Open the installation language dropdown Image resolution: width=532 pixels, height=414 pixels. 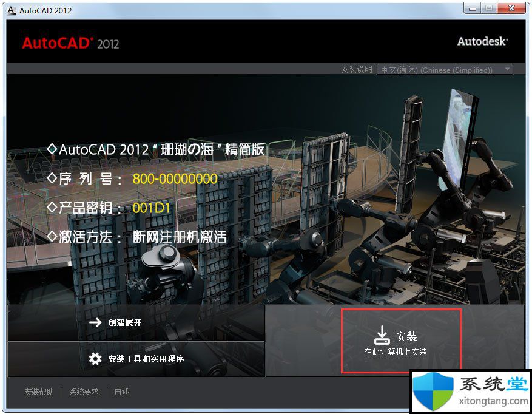click(x=445, y=70)
